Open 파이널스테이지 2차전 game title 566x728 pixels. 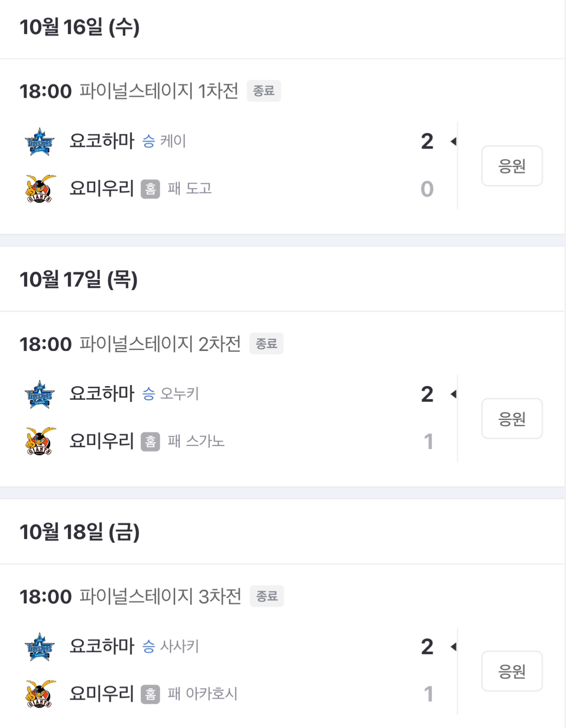tap(160, 344)
